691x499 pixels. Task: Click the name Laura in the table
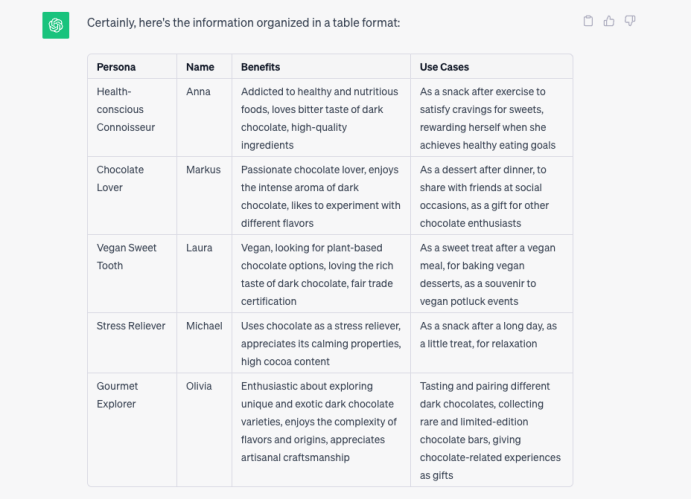200,248
